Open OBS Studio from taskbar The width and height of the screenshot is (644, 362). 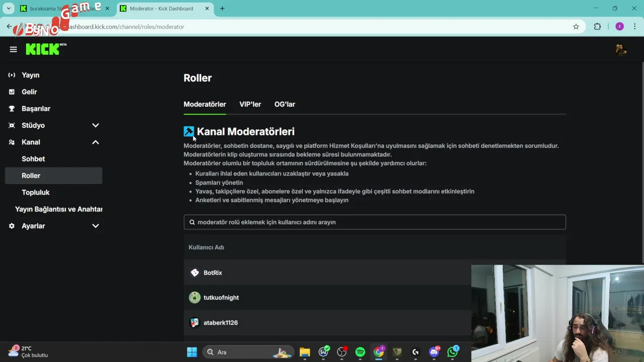(x=342, y=352)
